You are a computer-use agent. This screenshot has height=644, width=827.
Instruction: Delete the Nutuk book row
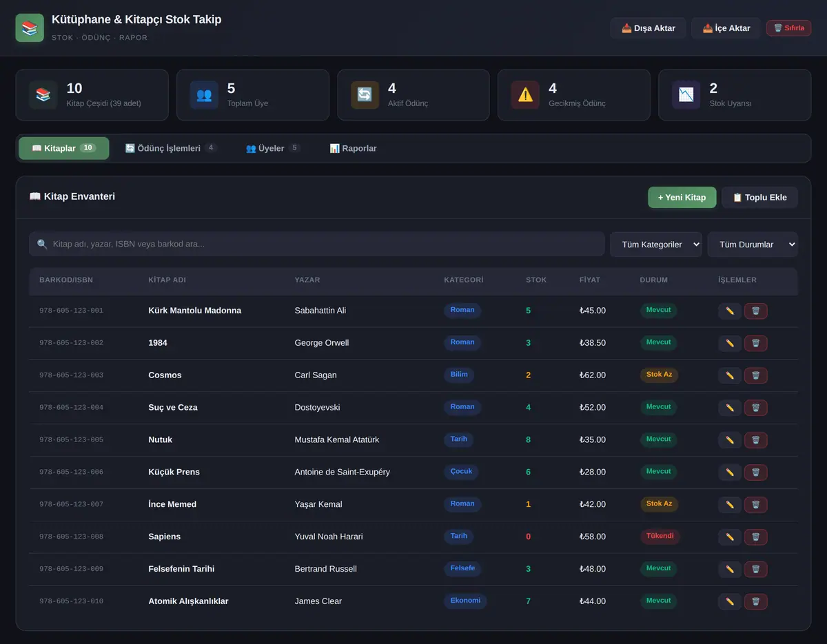pyautogui.click(x=755, y=440)
